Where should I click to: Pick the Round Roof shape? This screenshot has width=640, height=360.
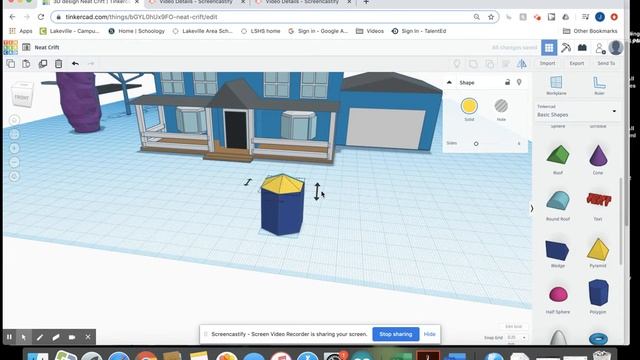[x=558, y=201]
